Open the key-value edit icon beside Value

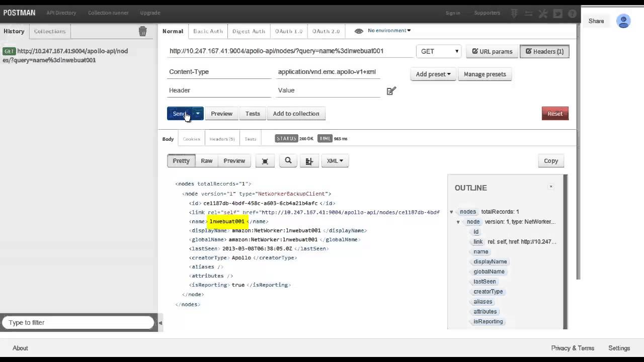click(391, 90)
